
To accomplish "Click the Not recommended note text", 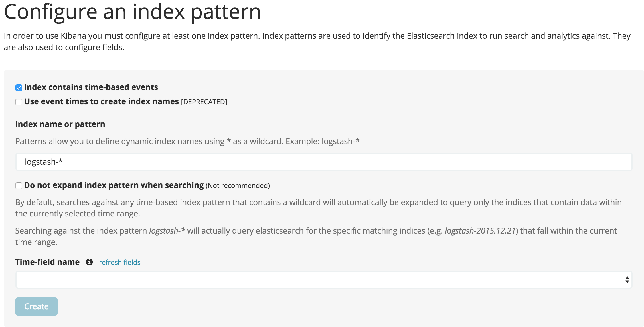I will (x=238, y=185).
